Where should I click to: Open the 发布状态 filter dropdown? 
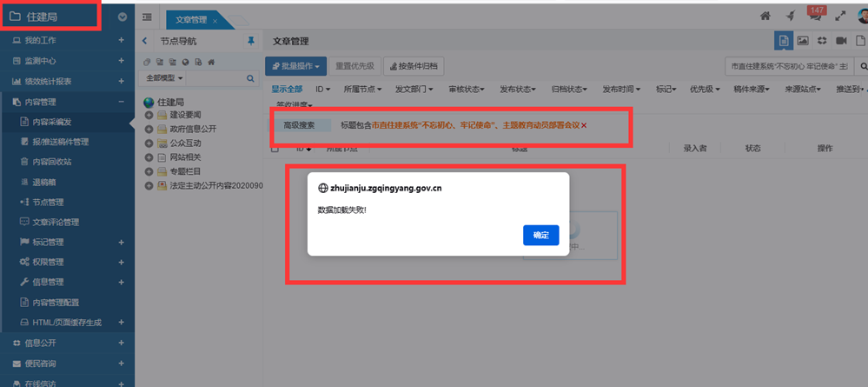pos(518,89)
